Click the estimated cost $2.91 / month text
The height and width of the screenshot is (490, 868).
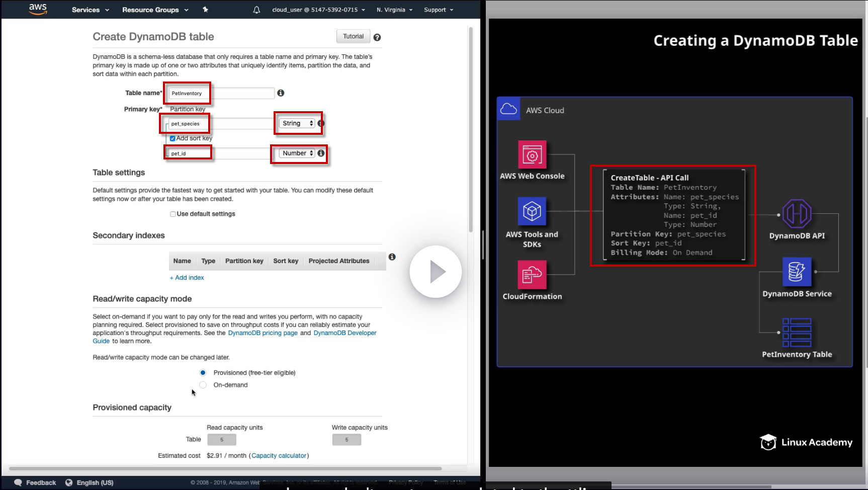(227, 456)
